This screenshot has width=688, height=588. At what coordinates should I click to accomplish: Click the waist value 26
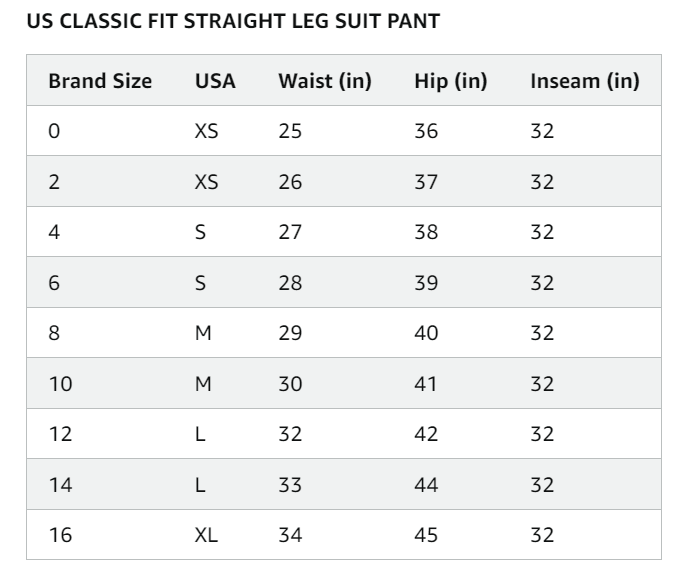tap(290, 182)
